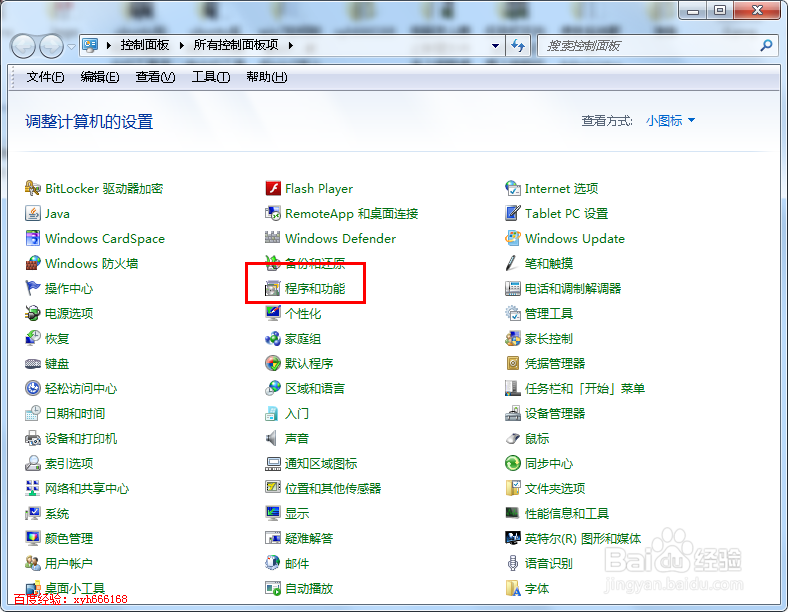
Task: Open 任务栏和「开始」菜单 link
Action: (585, 388)
